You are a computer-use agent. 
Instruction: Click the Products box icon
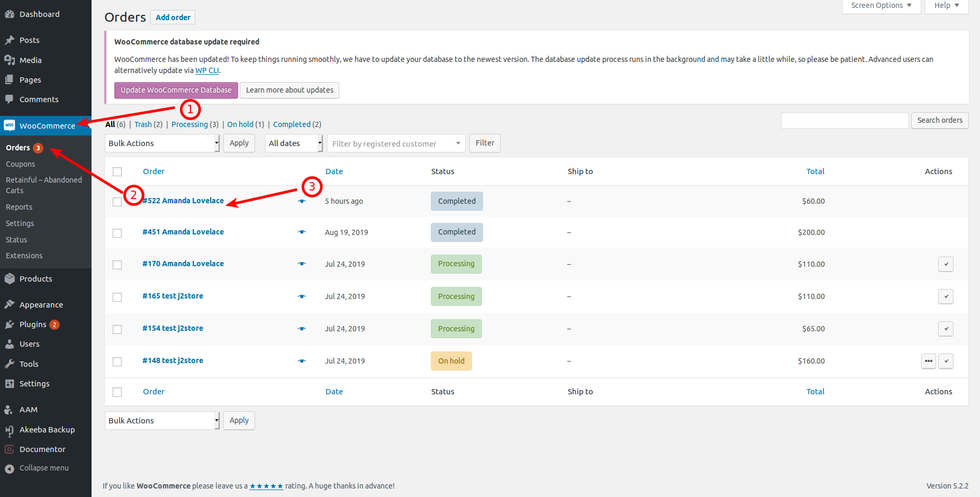(x=10, y=279)
